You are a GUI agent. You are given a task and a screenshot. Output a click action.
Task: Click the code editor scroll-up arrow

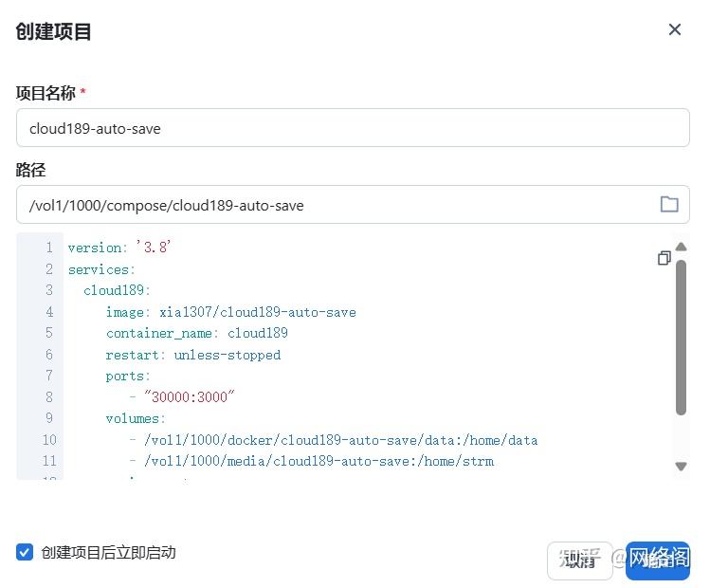(x=681, y=248)
